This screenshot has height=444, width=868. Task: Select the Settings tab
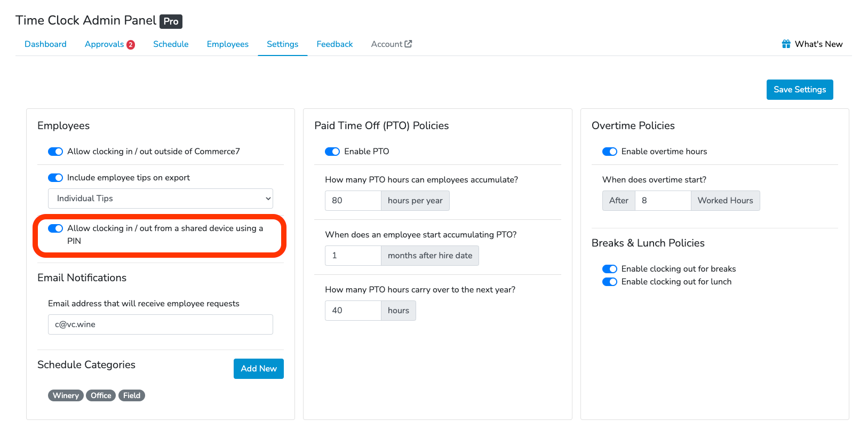coord(282,44)
